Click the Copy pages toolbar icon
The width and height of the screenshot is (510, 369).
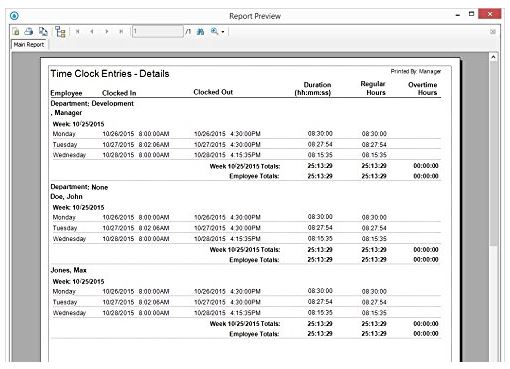tap(43, 32)
